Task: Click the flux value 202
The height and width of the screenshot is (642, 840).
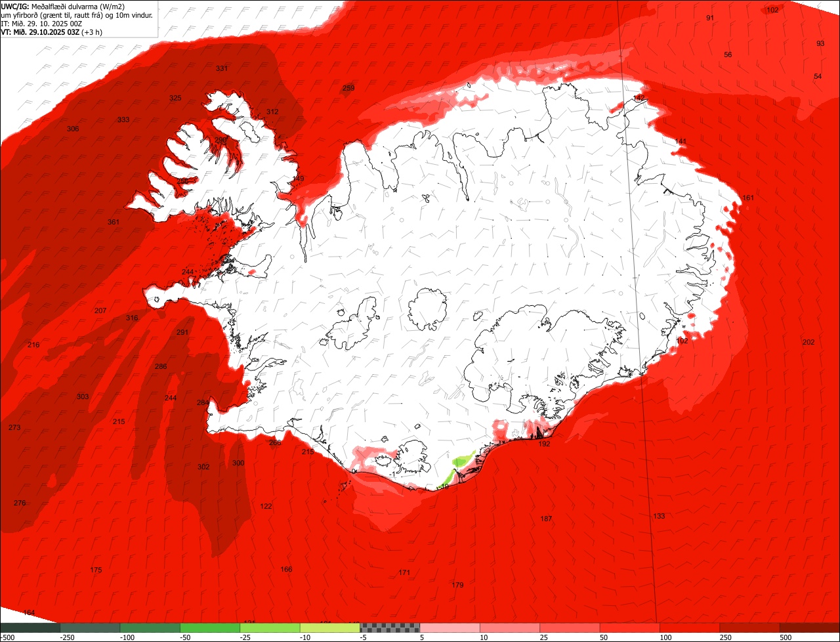Action: pos(808,342)
